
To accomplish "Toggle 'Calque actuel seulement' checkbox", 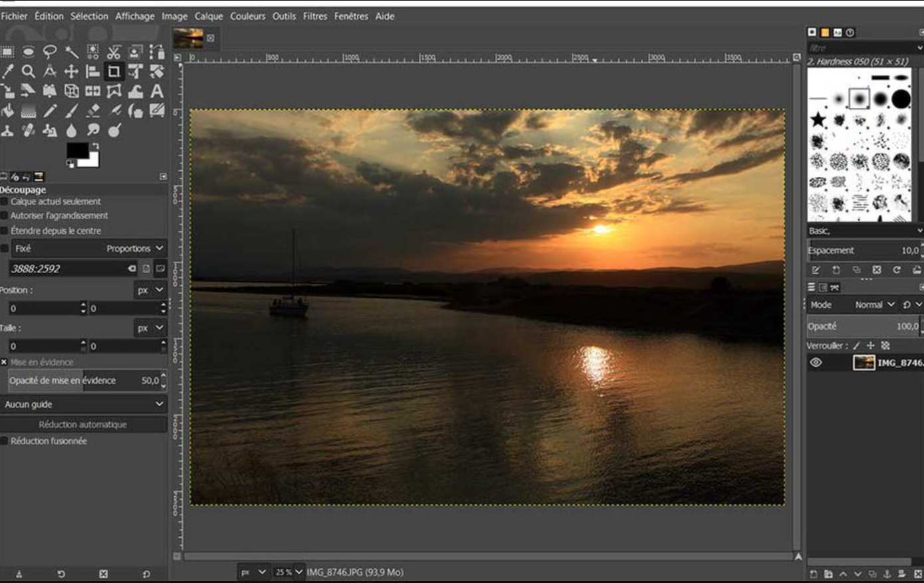I will pyautogui.click(x=4, y=201).
